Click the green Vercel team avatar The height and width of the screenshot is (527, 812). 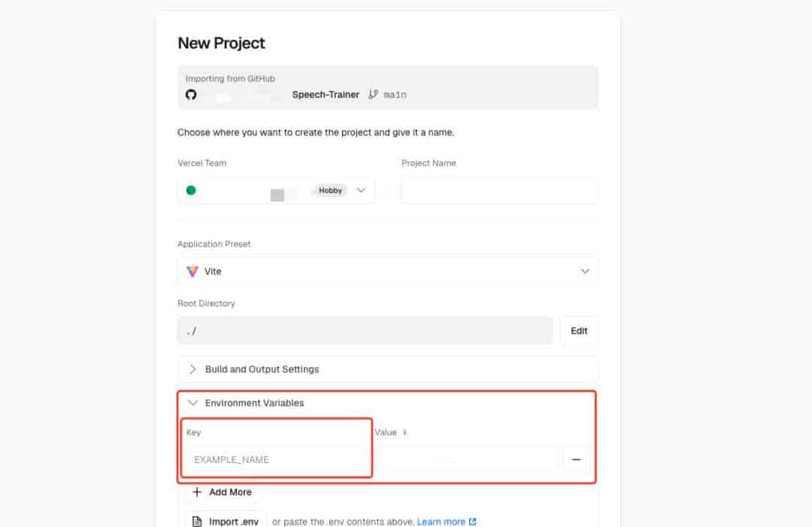[191, 190]
